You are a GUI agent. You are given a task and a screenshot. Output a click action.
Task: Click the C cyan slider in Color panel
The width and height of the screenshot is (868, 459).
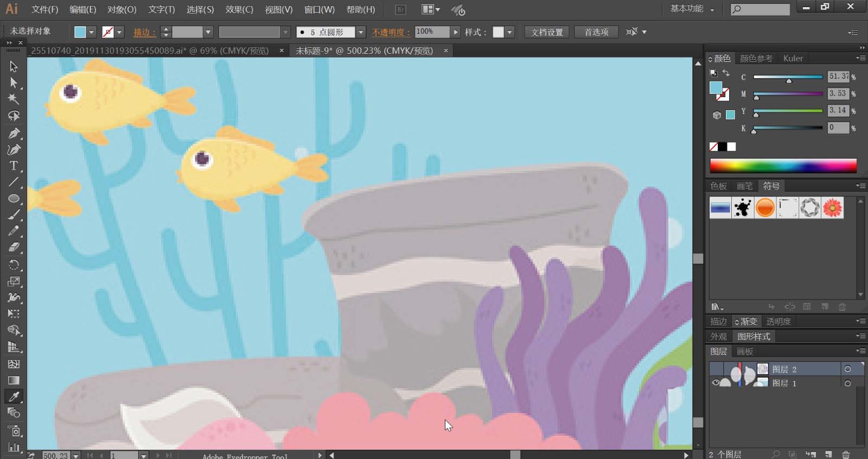788,78
